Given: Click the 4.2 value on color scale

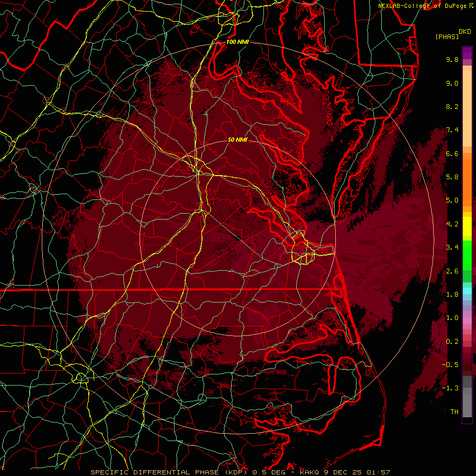Looking at the screenshot, I should pyautogui.click(x=452, y=224).
